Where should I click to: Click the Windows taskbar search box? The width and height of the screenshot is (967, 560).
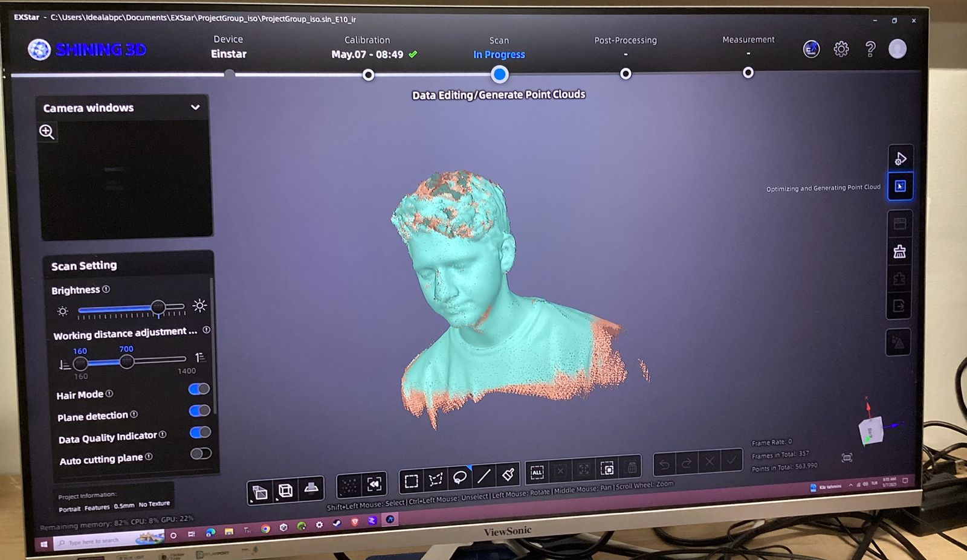tap(109, 540)
